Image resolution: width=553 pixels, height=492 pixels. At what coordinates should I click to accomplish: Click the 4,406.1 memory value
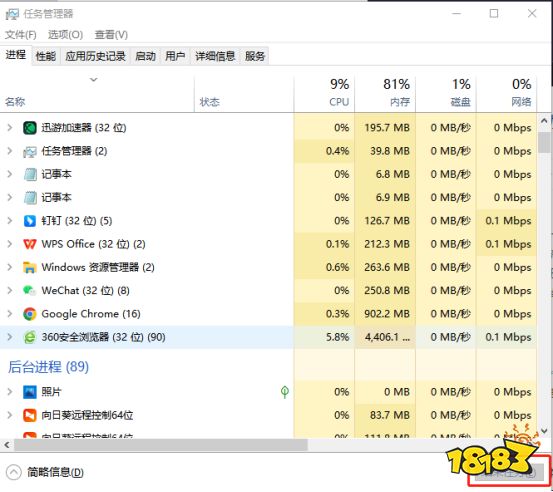click(387, 337)
